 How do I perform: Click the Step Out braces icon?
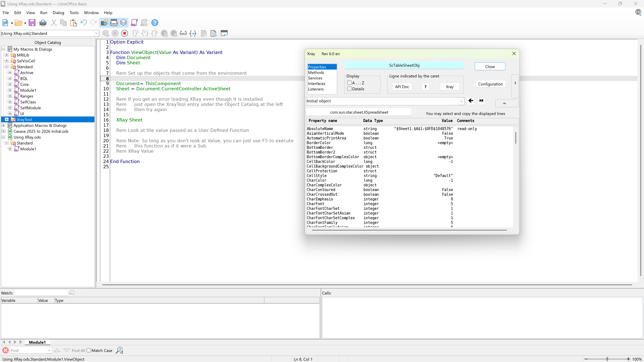pyautogui.click(x=154, y=33)
